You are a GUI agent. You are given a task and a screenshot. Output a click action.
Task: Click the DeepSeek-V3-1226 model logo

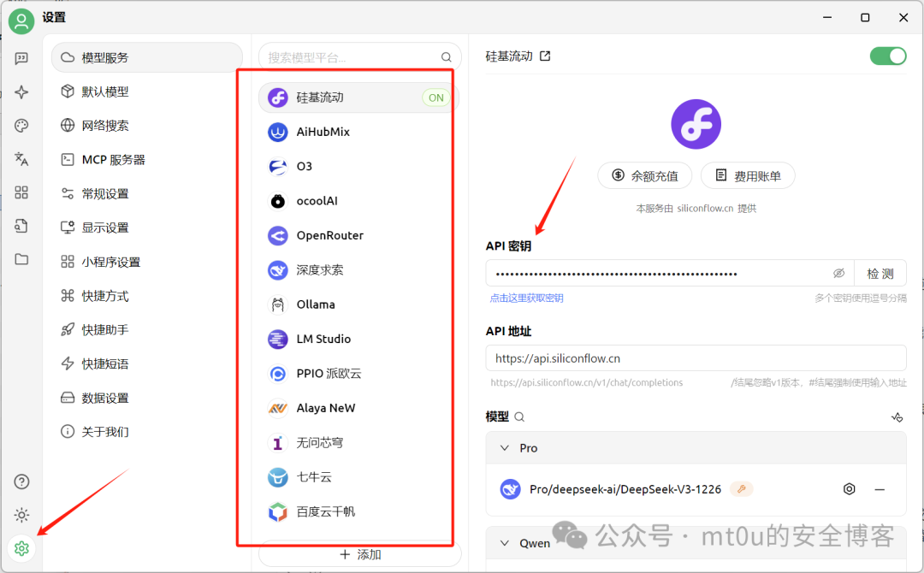tap(510, 489)
